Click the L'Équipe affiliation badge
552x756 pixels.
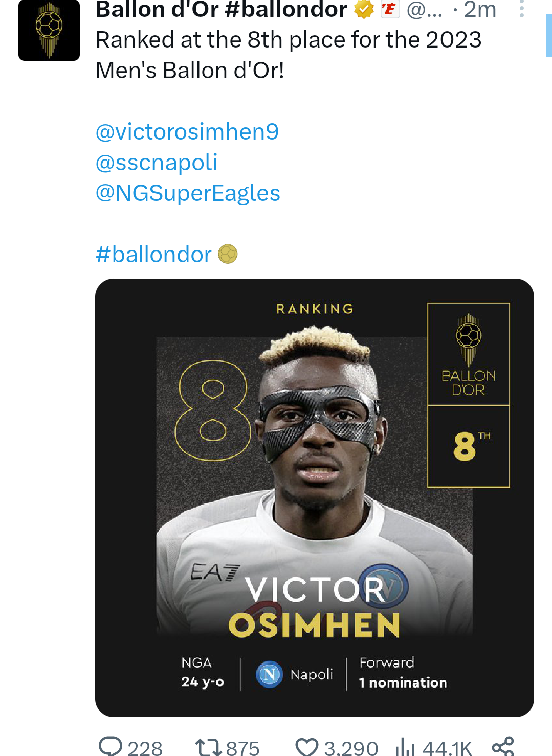point(390,9)
